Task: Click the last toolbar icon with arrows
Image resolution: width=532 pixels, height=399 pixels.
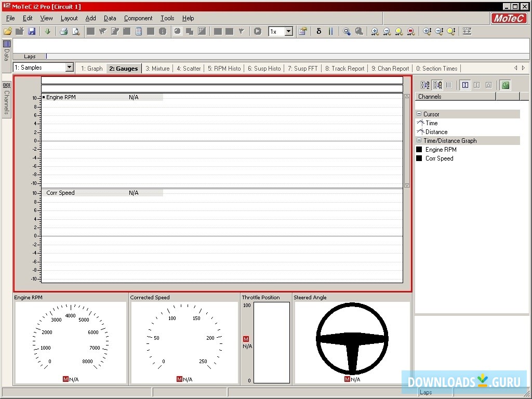Action: coord(467,31)
